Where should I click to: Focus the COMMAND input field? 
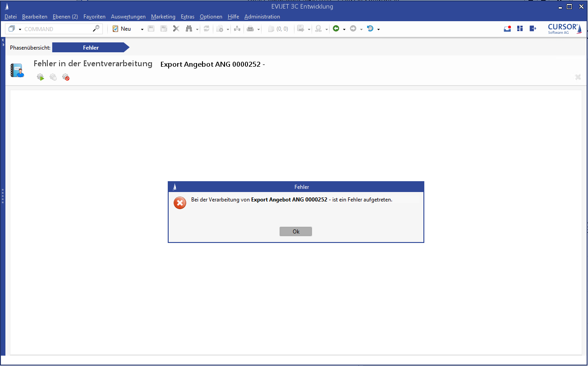point(56,29)
